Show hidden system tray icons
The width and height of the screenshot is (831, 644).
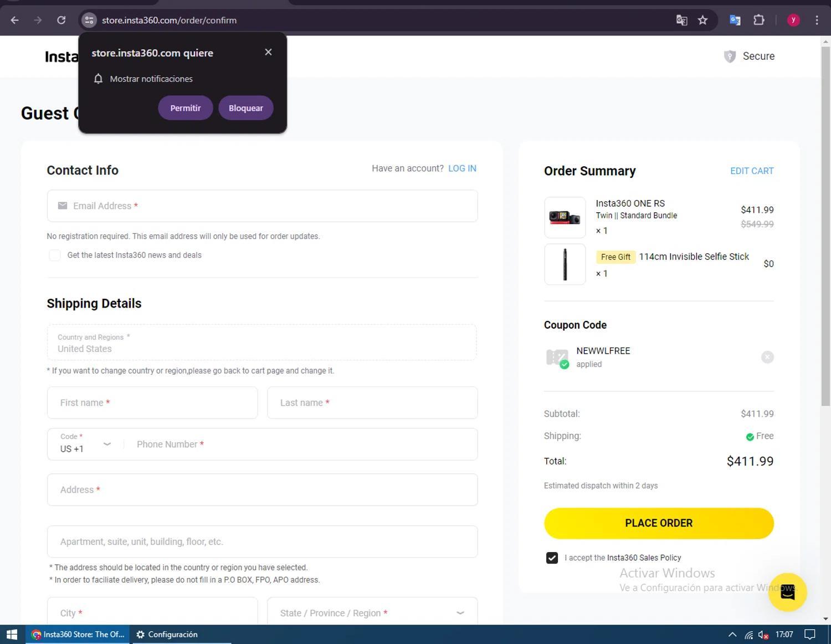tap(732, 635)
